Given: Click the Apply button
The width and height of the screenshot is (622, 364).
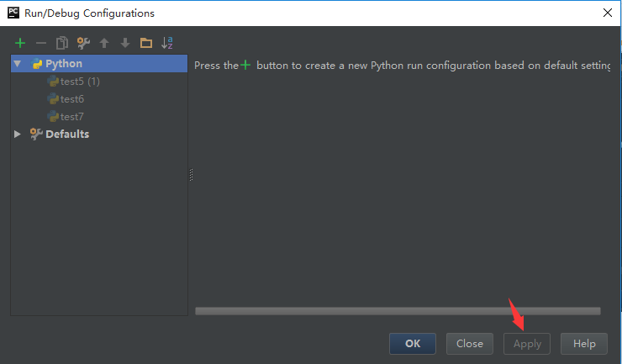Looking at the screenshot, I should [527, 344].
